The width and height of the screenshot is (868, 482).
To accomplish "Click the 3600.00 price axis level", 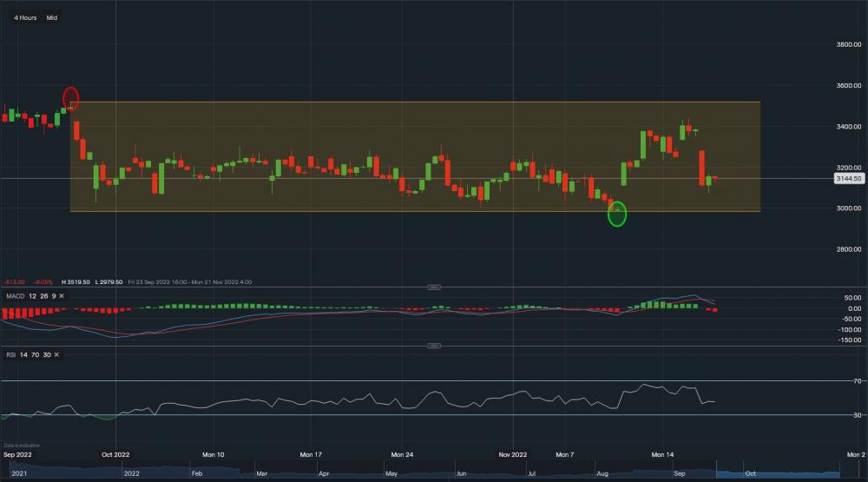I will coord(847,86).
